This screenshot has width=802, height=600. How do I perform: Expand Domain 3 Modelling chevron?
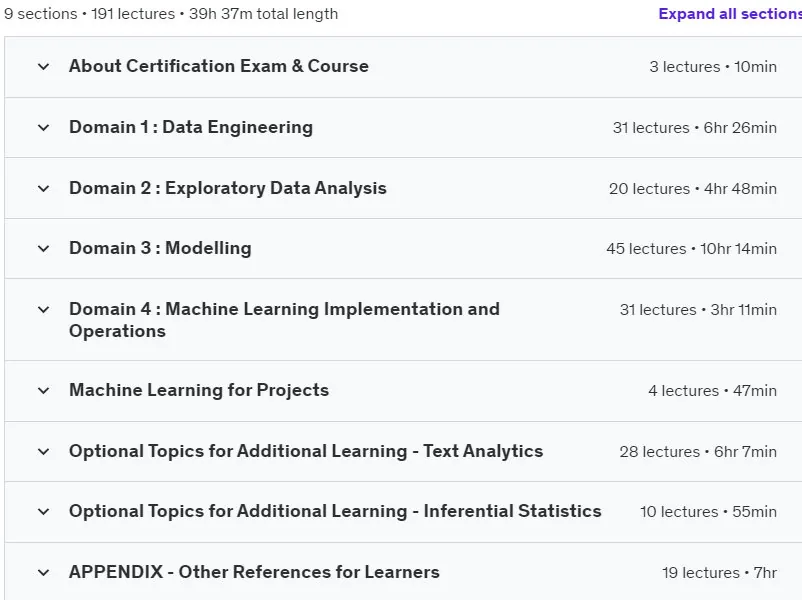click(43, 249)
